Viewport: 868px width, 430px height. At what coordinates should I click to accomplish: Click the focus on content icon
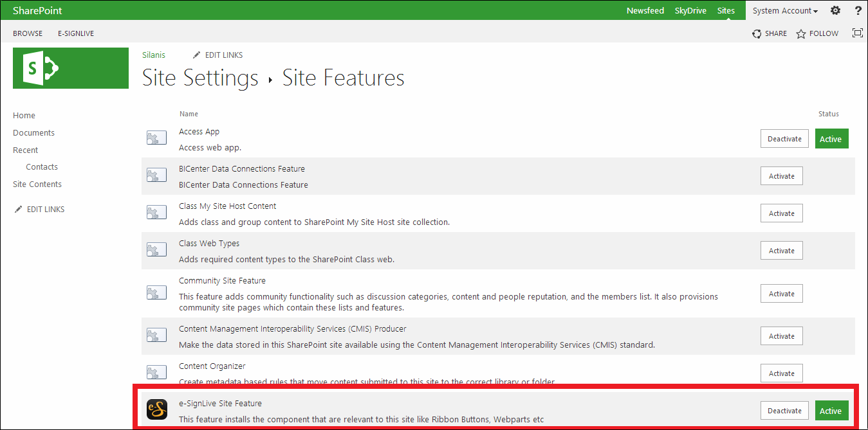[x=857, y=33]
